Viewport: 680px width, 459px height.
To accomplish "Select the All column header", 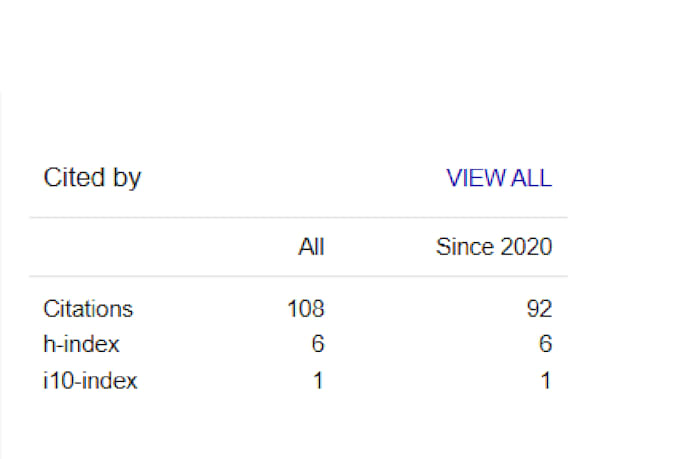I will [x=311, y=247].
